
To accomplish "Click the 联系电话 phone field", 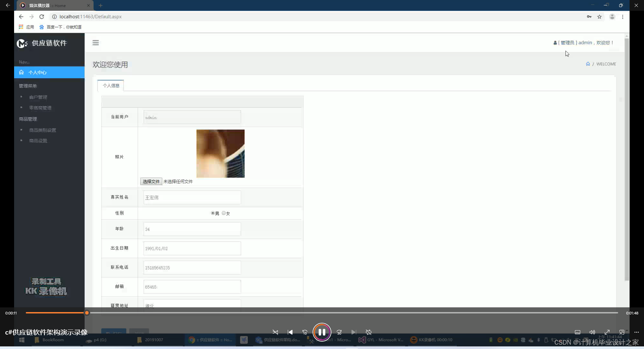I will 192,267.
